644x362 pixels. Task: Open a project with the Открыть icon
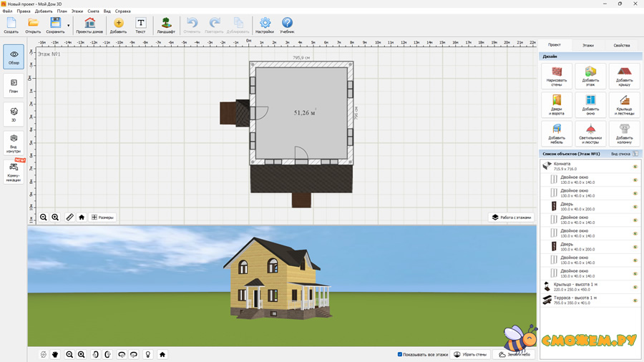tap(33, 26)
